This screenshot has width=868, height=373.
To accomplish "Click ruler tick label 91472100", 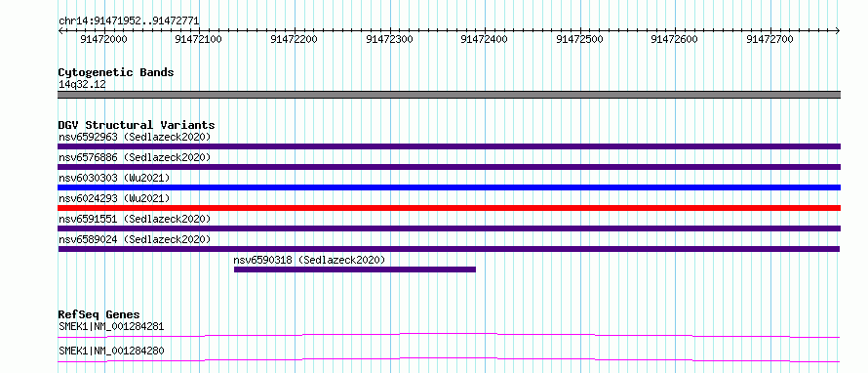I will tap(199, 39).
